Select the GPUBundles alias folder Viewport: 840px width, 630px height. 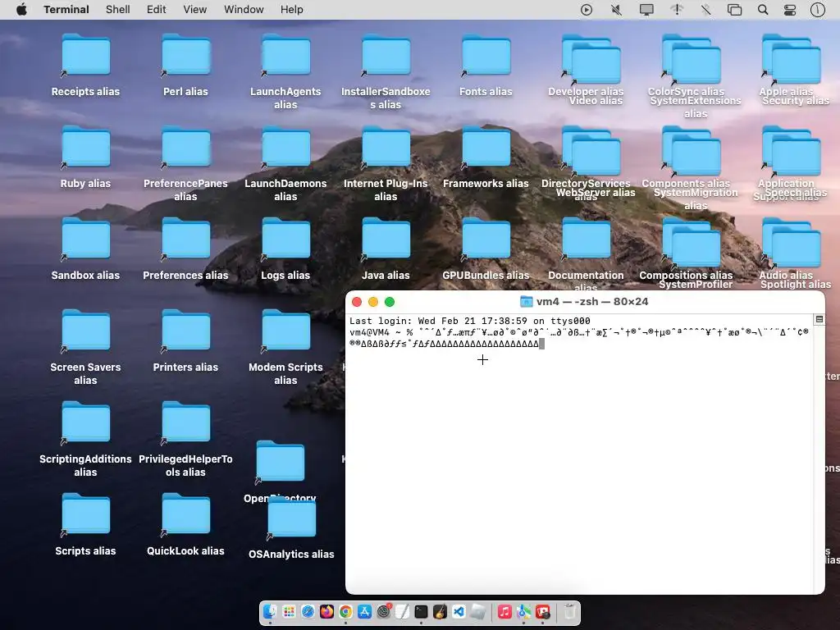click(x=486, y=239)
